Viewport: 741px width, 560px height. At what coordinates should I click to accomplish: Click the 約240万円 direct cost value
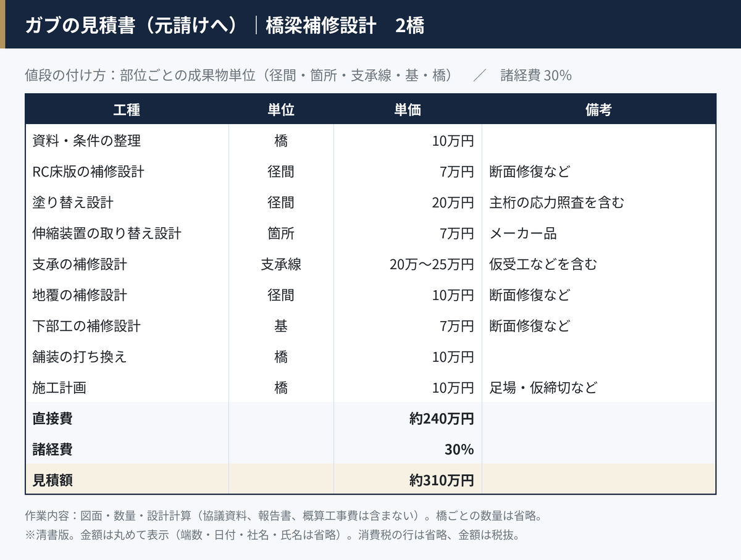coord(442,419)
